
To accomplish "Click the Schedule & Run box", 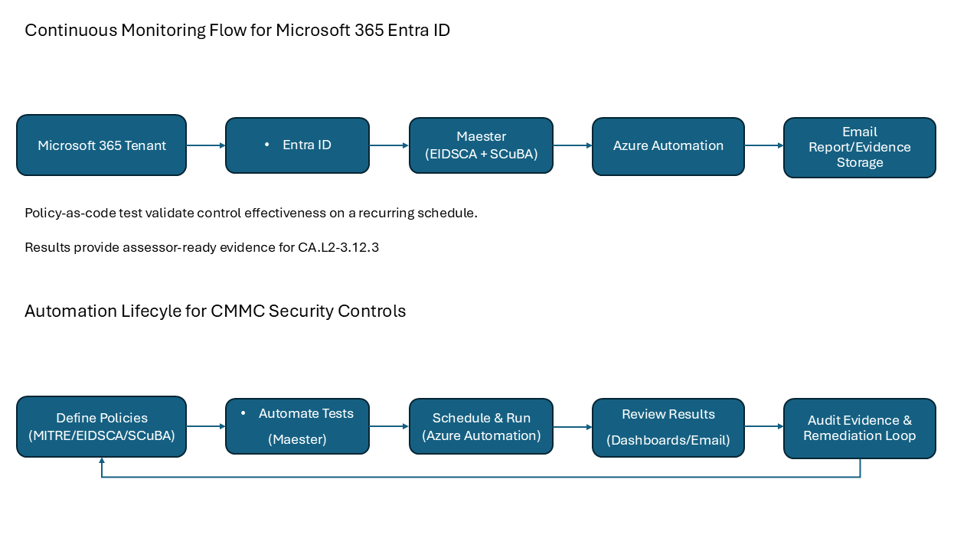I will point(481,426).
